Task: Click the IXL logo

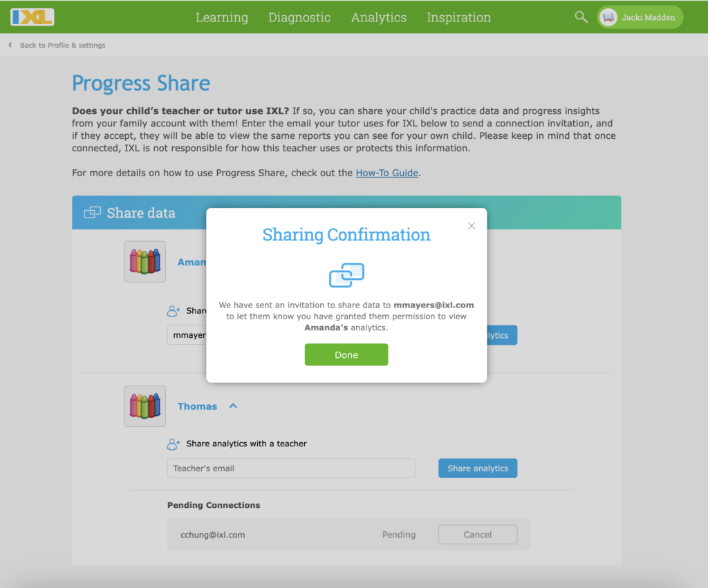Action: 32,17
